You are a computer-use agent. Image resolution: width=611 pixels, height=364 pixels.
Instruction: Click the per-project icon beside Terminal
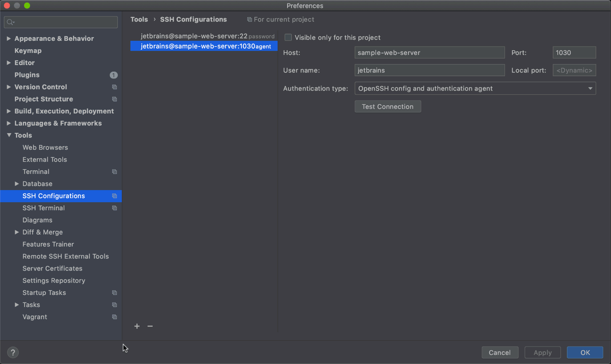[x=114, y=172]
